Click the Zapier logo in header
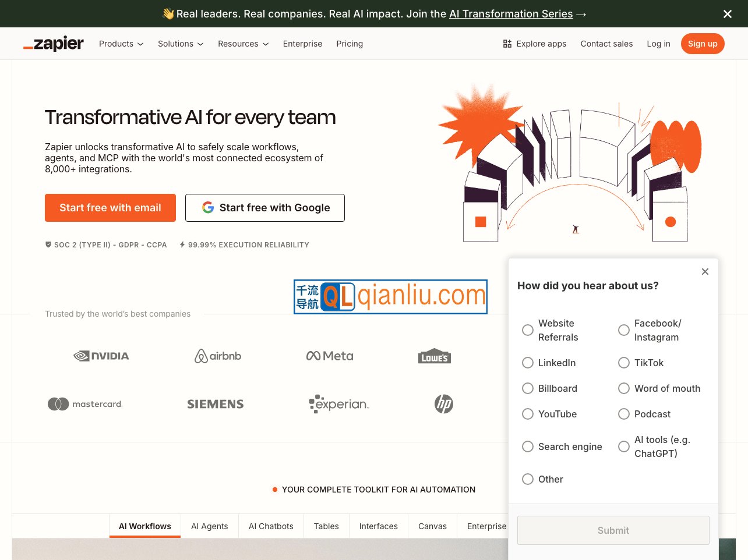748x560 pixels. (x=54, y=44)
